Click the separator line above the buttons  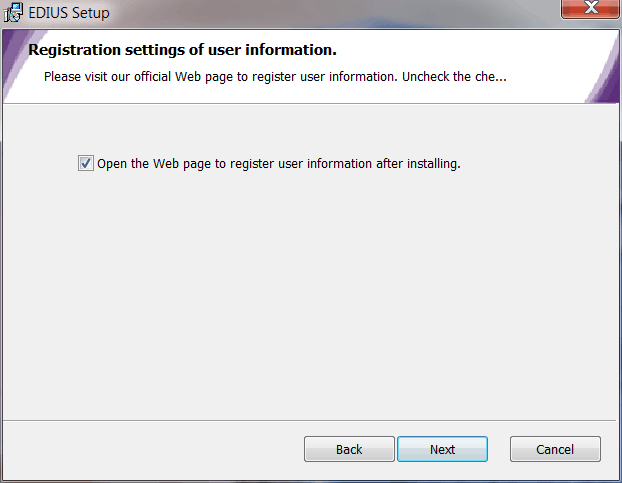pyautogui.click(x=309, y=420)
